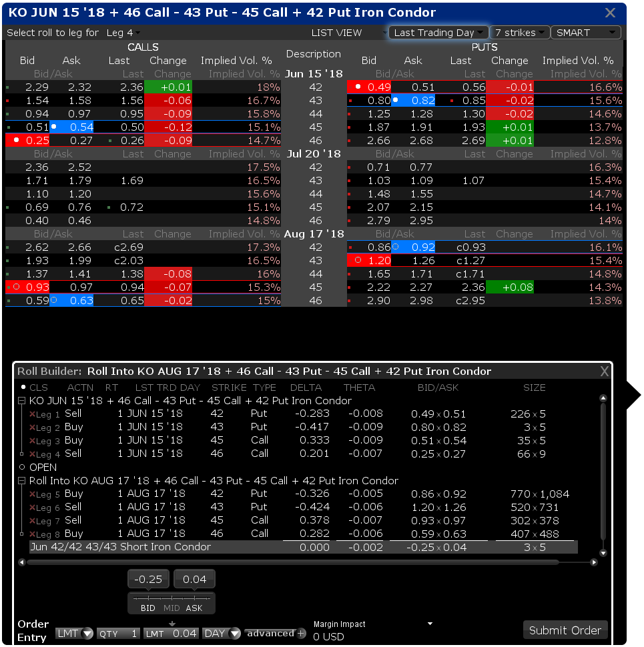This screenshot has height=647, width=644.
Task: Remove Leg 1 with its X icon
Action: pos(32,414)
